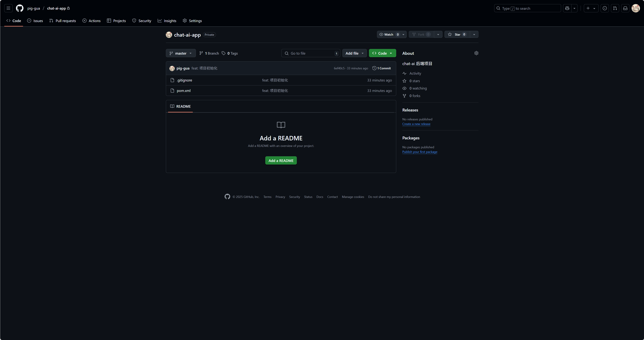View the 0 Tags link
The width and height of the screenshot is (644, 340).
pyautogui.click(x=229, y=53)
